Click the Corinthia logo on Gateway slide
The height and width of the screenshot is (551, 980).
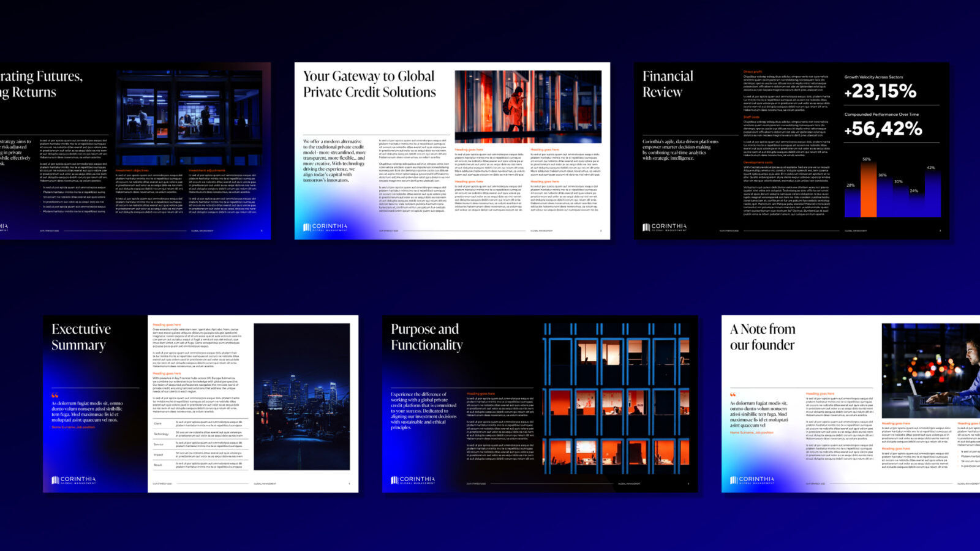(325, 227)
